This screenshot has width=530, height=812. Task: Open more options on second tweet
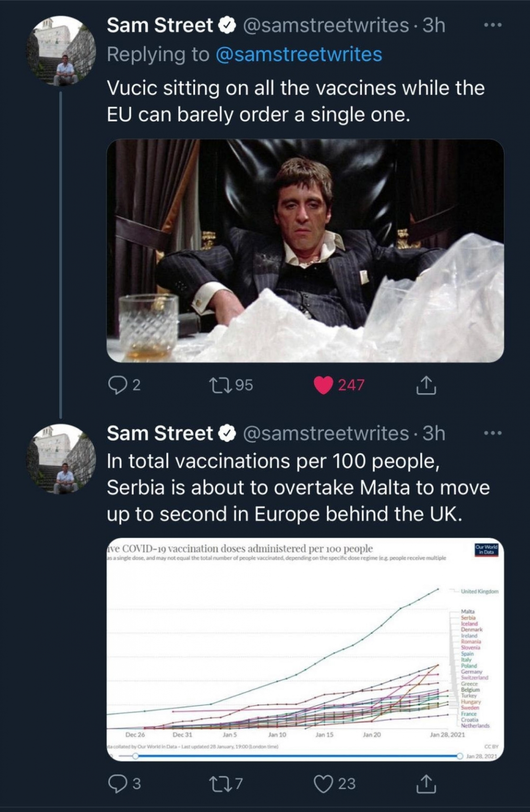pos(493,433)
